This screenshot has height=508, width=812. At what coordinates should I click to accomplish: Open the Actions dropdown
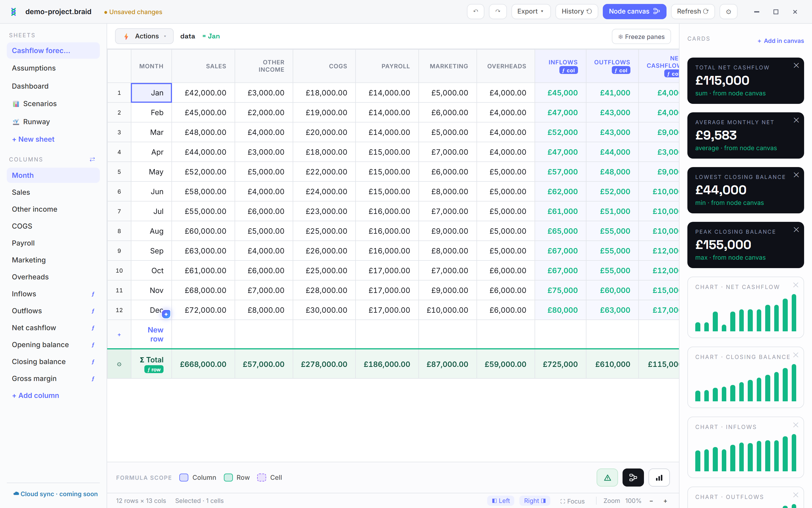point(144,36)
